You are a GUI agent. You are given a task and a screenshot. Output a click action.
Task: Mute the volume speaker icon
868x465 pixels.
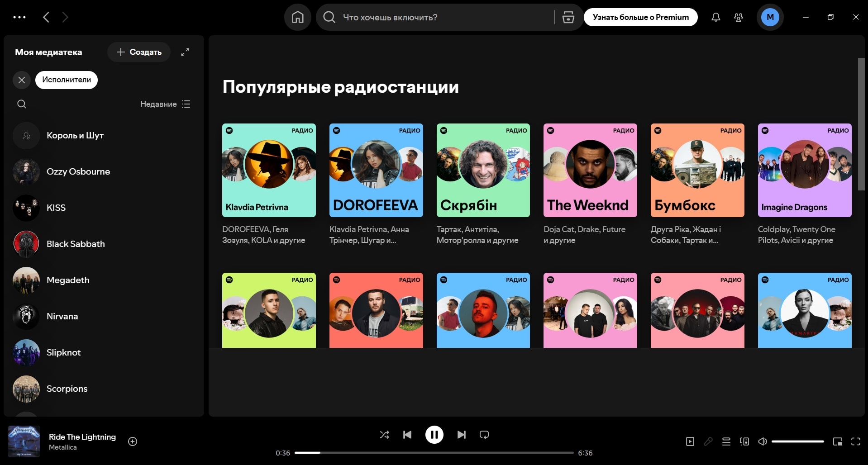(x=763, y=441)
